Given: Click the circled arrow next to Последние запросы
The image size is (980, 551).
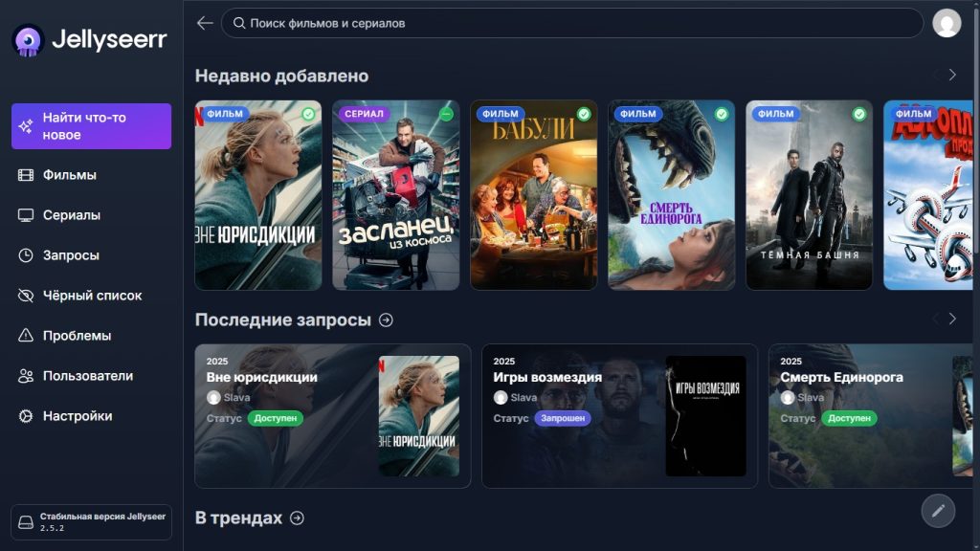Looking at the screenshot, I should point(387,320).
